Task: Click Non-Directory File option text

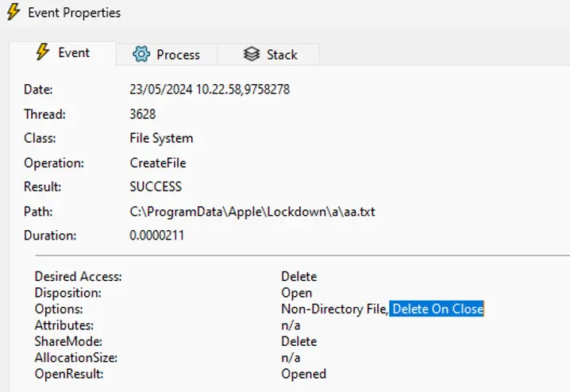Action: click(x=334, y=309)
